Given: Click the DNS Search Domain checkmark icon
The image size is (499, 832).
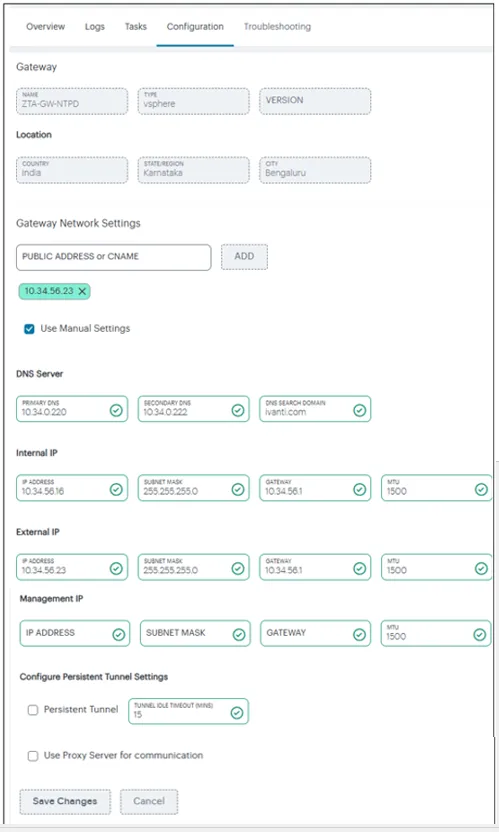Looking at the screenshot, I should [x=359, y=410].
